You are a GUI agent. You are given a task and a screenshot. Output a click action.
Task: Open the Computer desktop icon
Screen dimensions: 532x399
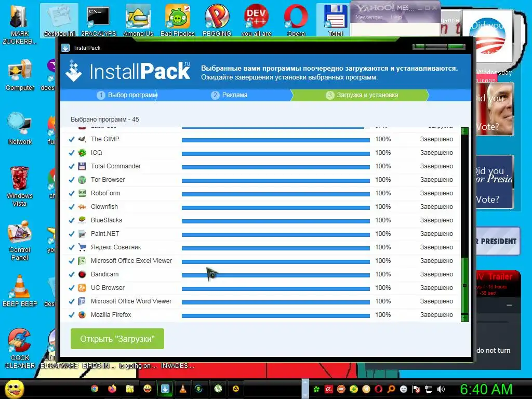20,75
